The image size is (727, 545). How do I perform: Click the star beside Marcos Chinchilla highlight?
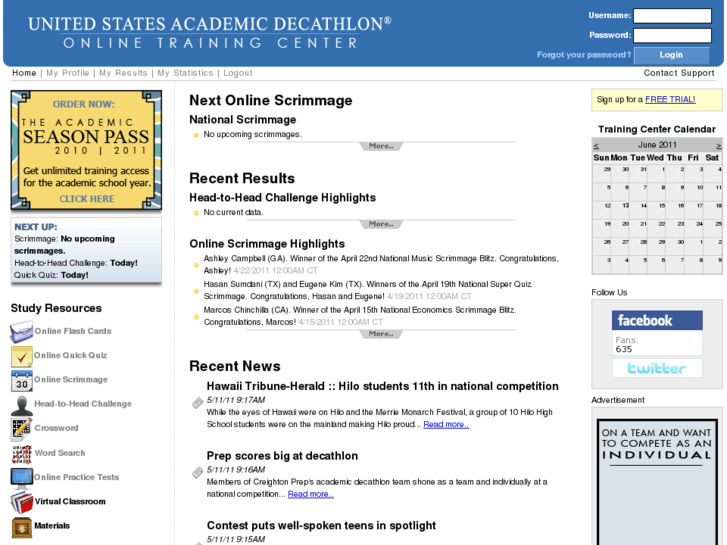click(196, 317)
